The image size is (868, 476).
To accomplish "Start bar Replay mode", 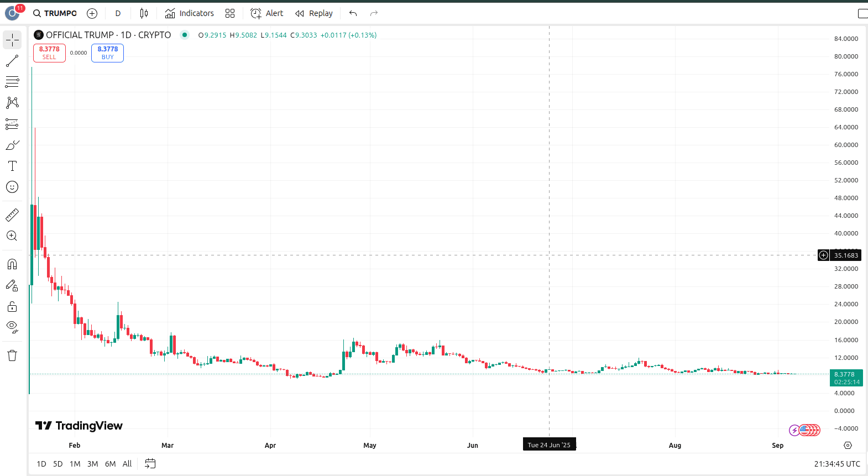I will 314,13.
